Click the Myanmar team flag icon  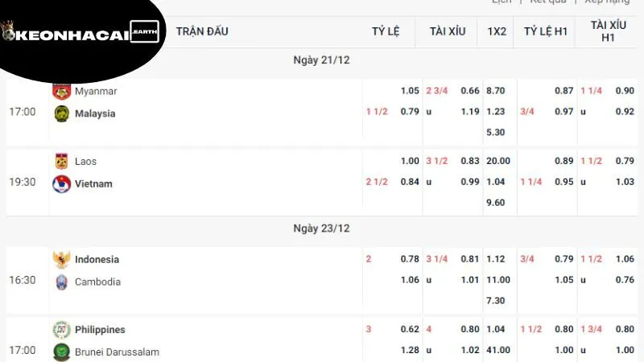[61, 90]
